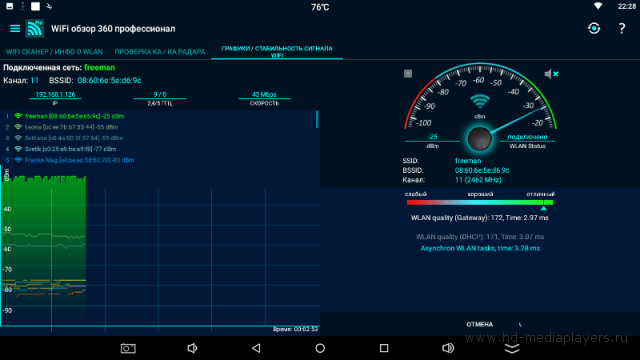
Task: Click the подключено WLAN Status label
Action: tap(527, 137)
